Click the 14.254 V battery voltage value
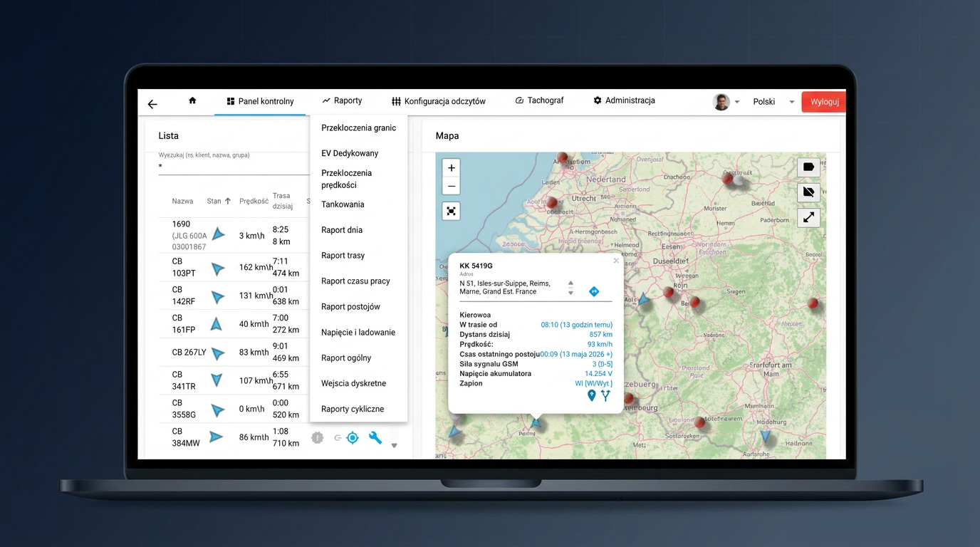The image size is (980, 547). [x=598, y=373]
